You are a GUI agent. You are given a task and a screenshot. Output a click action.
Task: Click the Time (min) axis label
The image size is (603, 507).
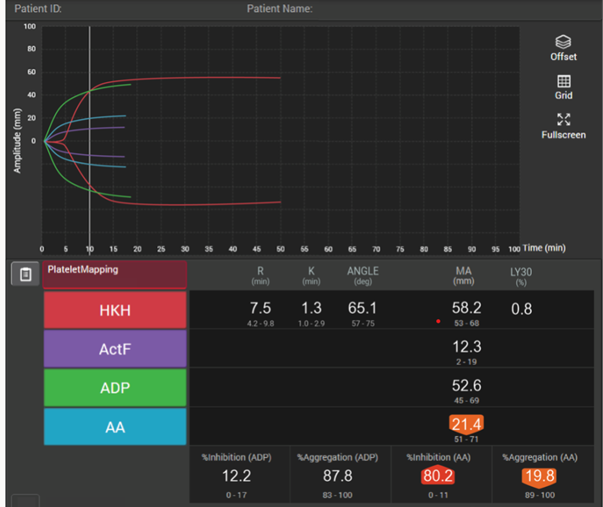coord(544,248)
